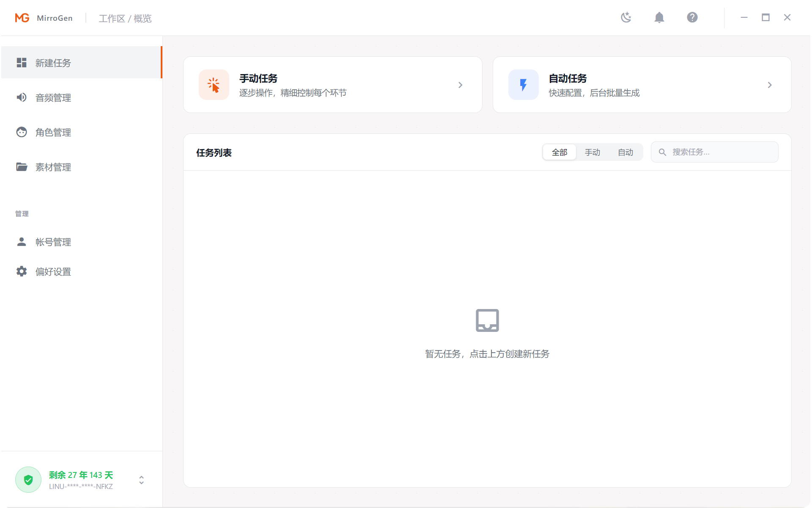Screen dimensions: 812x508
Task: Open 素材管理 panel
Action: (53, 167)
